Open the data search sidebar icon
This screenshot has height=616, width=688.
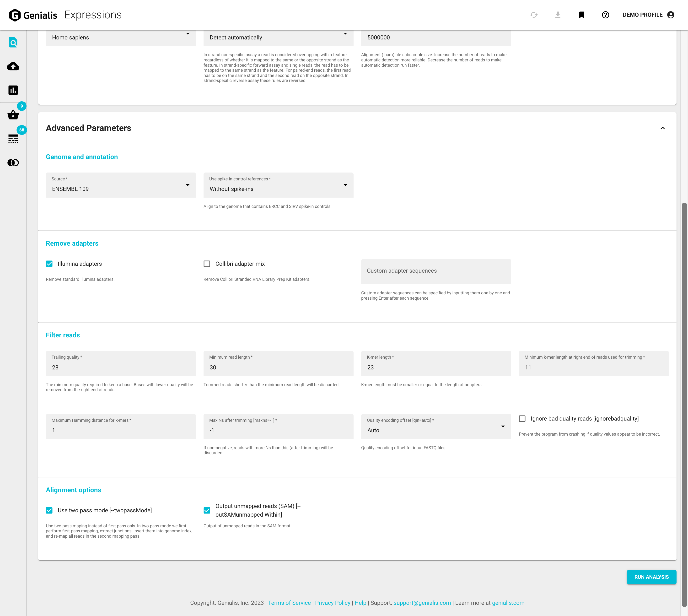tap(13, 43)
